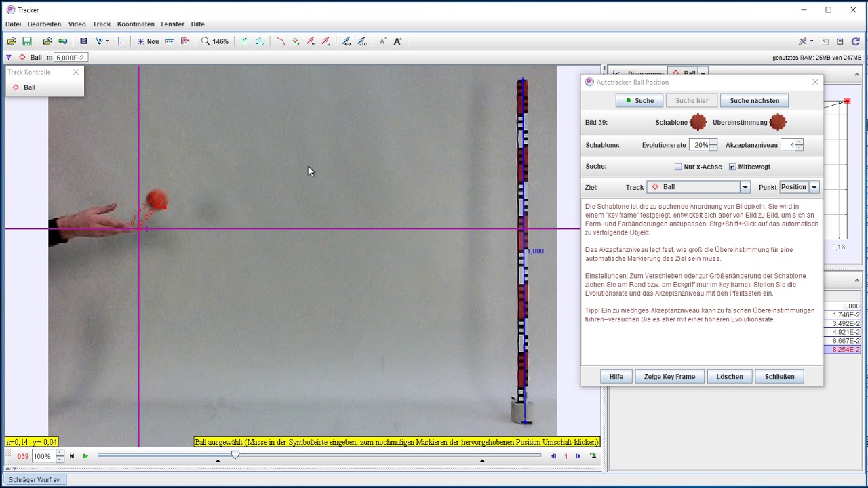Image resolution: width=868 pixels, height=488 pixels.
Task: Toggle the path visibility red curve icon
Action: click(x=280, y=41)
